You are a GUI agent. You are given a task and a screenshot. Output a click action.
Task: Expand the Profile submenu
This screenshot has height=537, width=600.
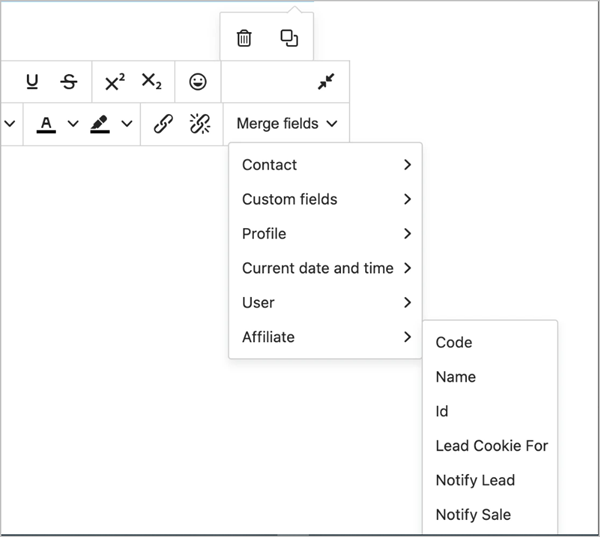click(325, 234)
